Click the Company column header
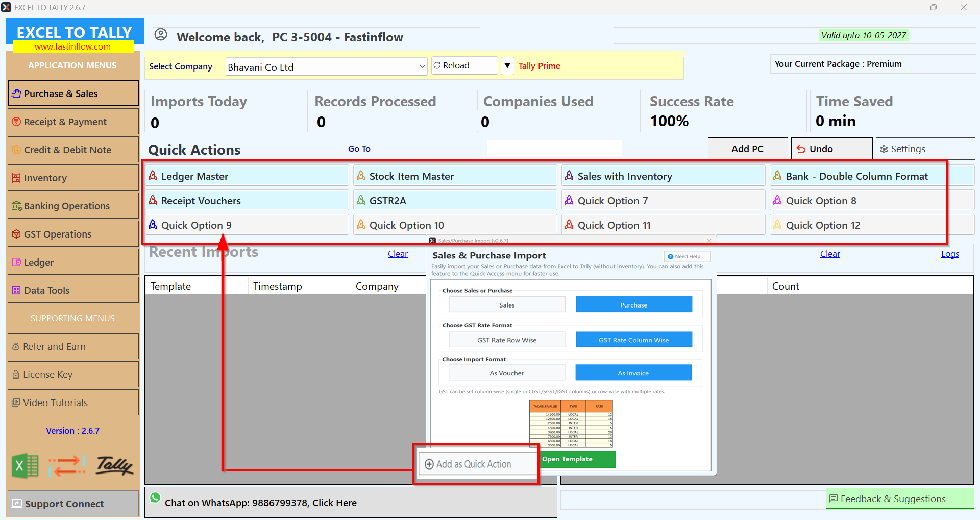The width and height of the screenshot is (980, 520). click(x=388, y=286)
